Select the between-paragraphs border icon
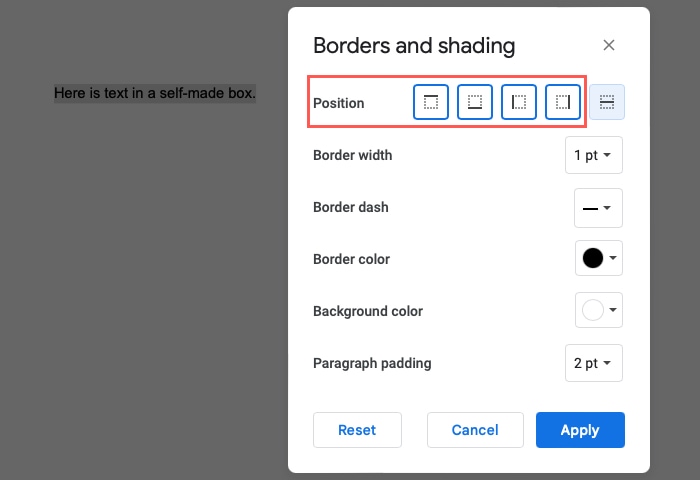 point(607,102)
